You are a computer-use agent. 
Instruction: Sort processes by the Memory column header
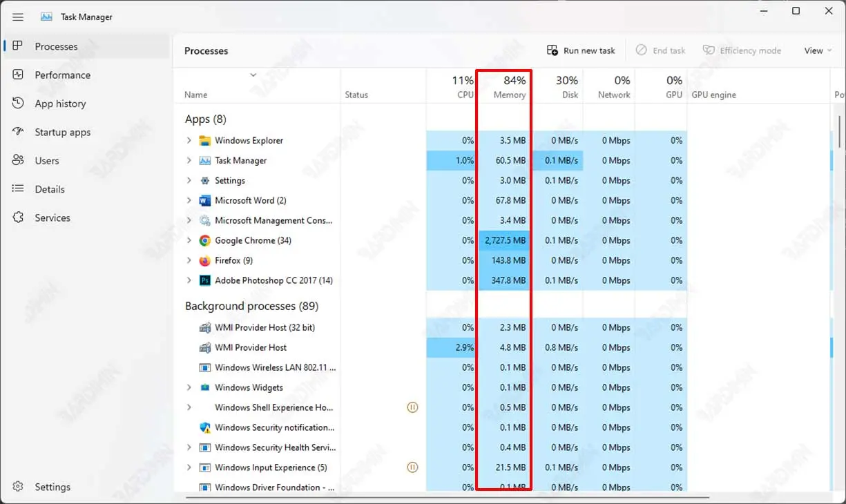pyautogui.click(x=509, y=87)
